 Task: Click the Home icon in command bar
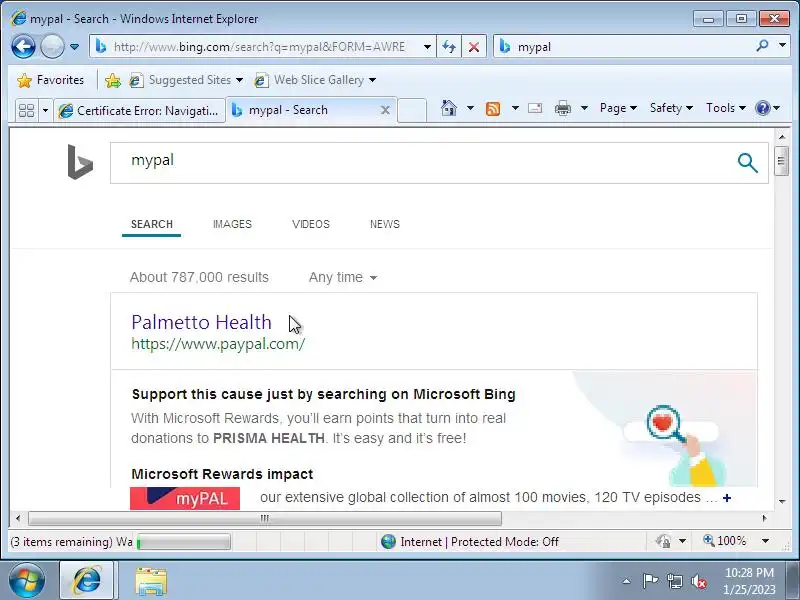click(448, 108)
